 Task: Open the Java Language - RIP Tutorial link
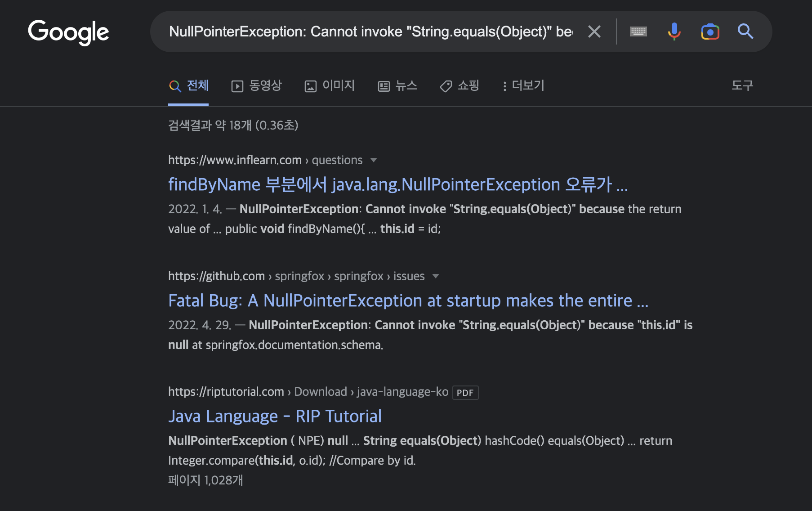point(275,416)
